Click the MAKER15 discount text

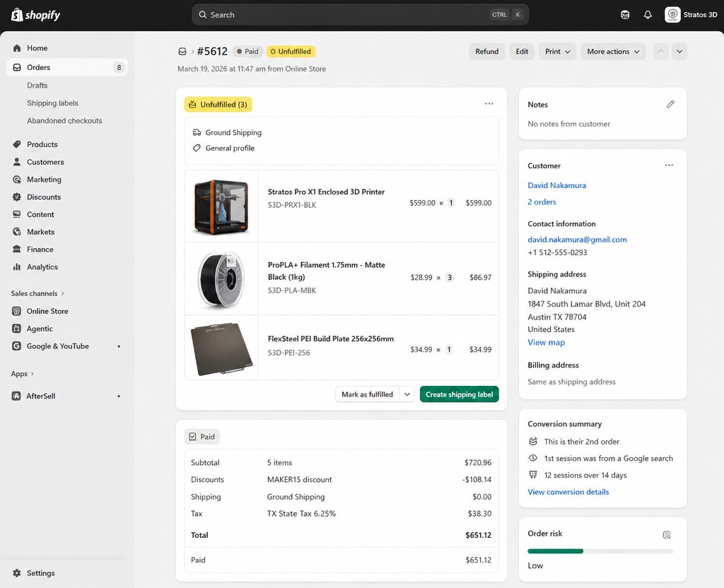point(299,480)
